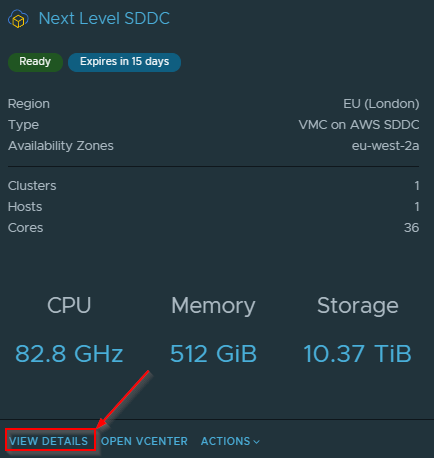This screenshot has width=434, height=458.
Task: Click the 10.37 TiB Storage value
Action: pos(357,354)
